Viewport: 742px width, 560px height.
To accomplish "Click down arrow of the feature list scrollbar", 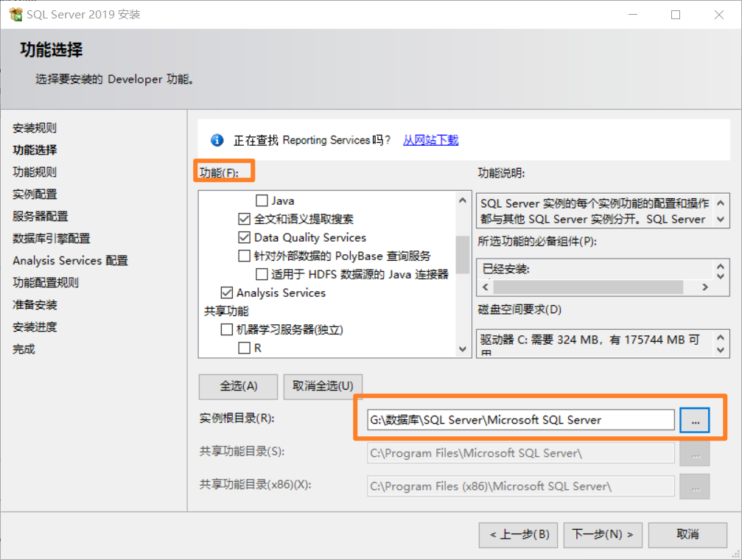I will (463, 349).
